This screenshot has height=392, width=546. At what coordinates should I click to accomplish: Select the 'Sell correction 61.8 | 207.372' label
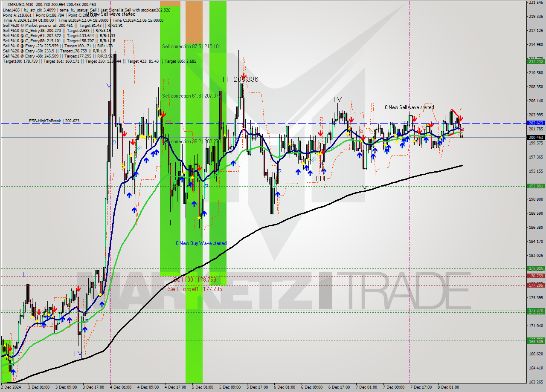191,96
